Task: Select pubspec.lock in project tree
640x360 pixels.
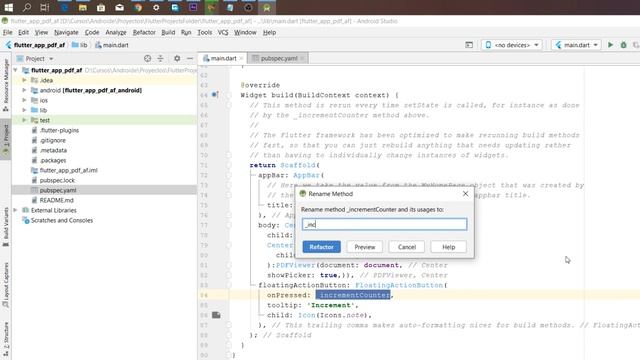Action: pyautogui.click(x=57, y=180)
